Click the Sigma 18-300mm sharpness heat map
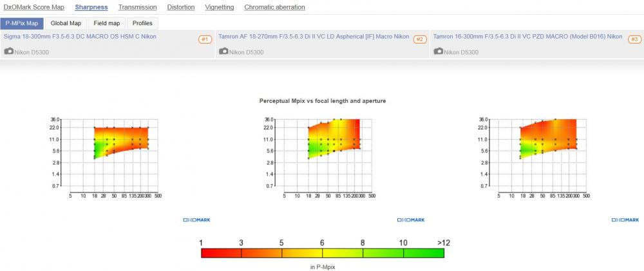 115,156
